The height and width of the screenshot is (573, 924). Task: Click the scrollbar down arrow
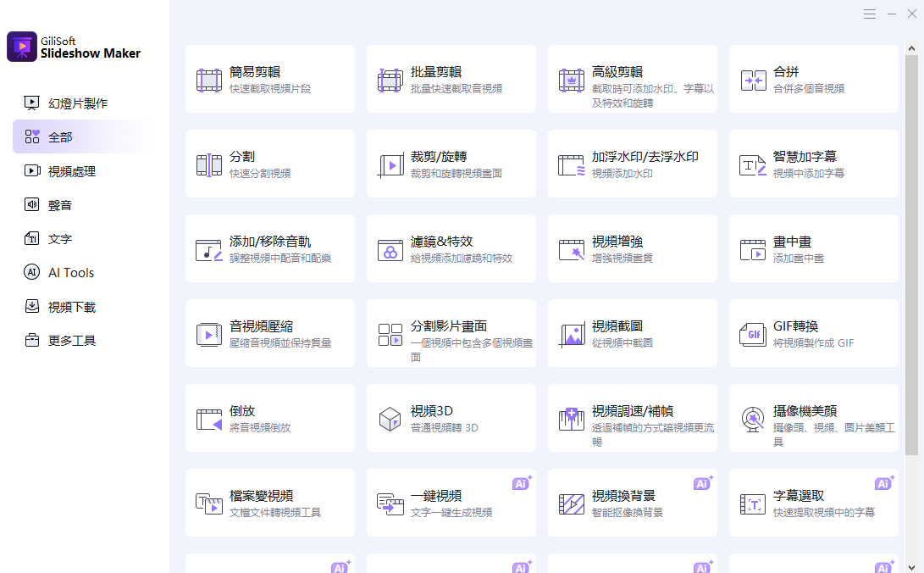(x=911, y=566)
